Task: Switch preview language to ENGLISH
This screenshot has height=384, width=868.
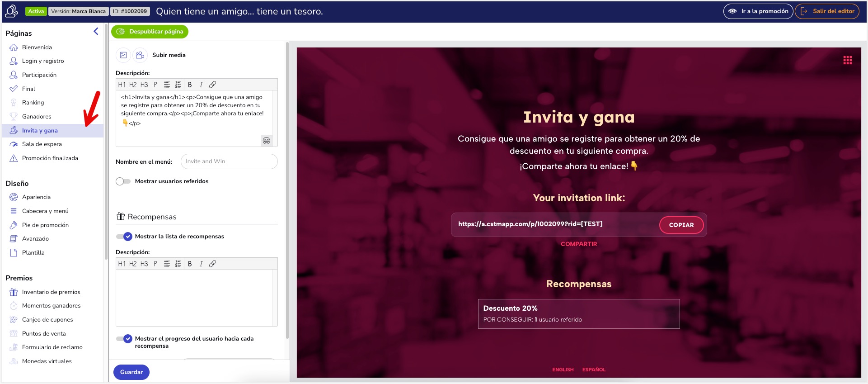Action: tap(563, 370)
